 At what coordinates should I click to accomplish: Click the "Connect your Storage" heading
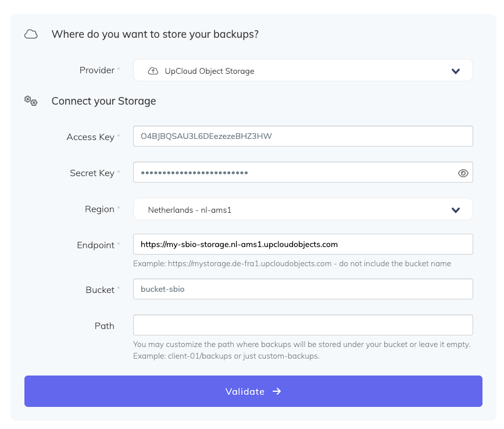pos(103,101)
